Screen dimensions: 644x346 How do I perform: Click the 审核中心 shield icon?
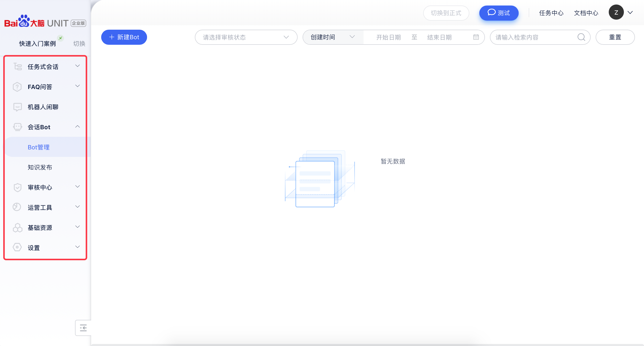17,187
